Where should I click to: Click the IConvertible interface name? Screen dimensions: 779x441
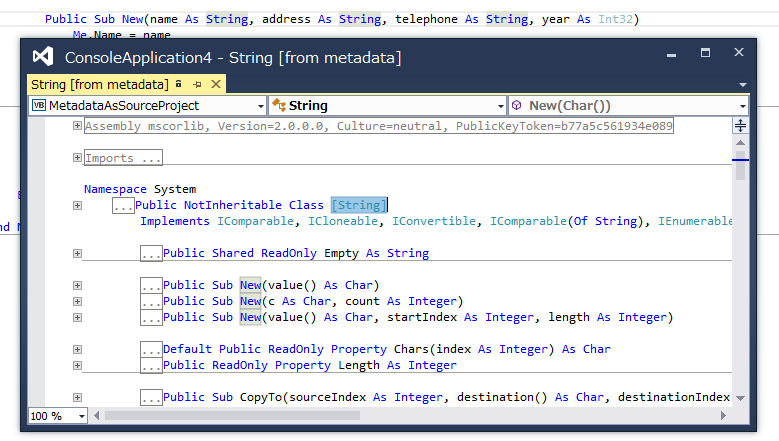(x=434, y=221)
